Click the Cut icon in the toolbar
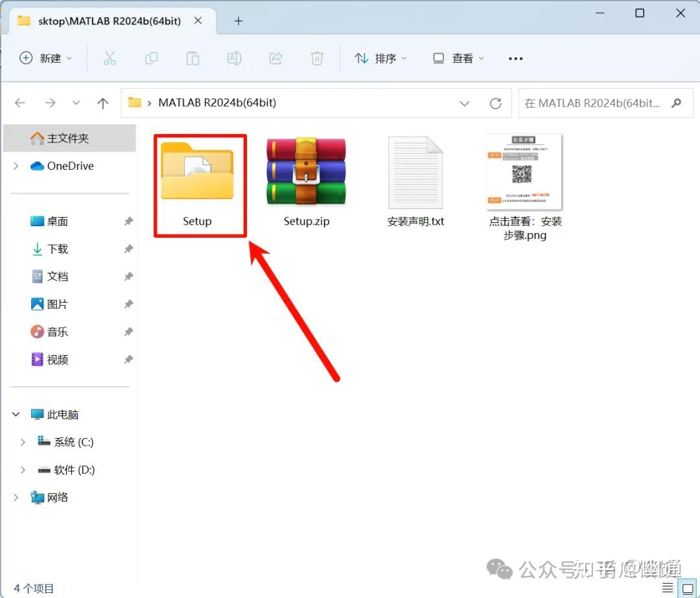Image resolution: width=700 pixels, height=598 pixels. tap(110, 58)
